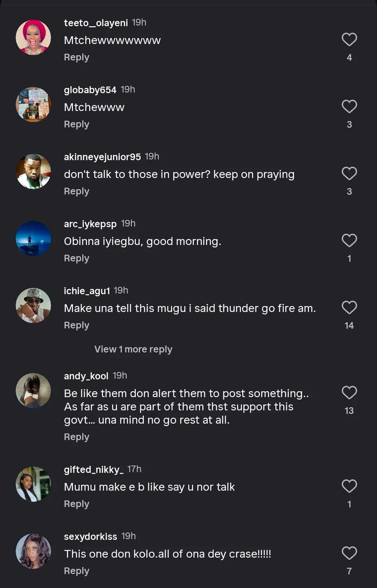Heart the 'Obinna iyiegbu, good morning' comment
This screenshot has width=377, height=588.
tap(349, 241)
